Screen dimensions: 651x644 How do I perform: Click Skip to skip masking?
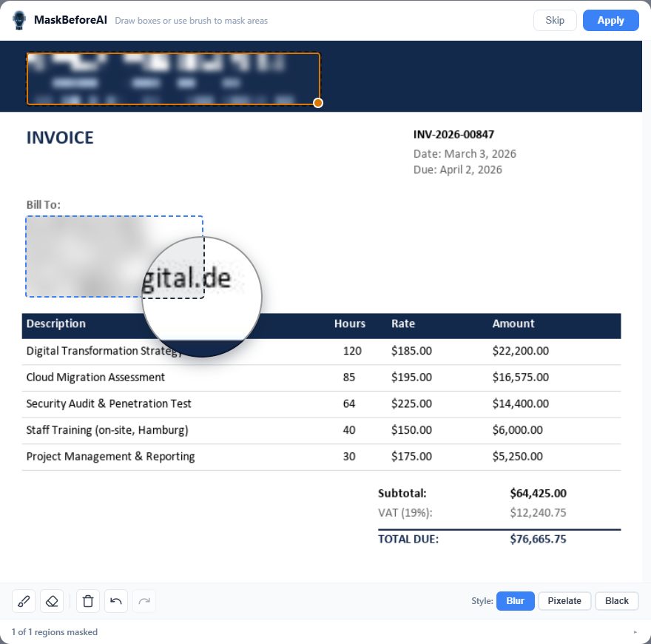click(x=555, y=20)
